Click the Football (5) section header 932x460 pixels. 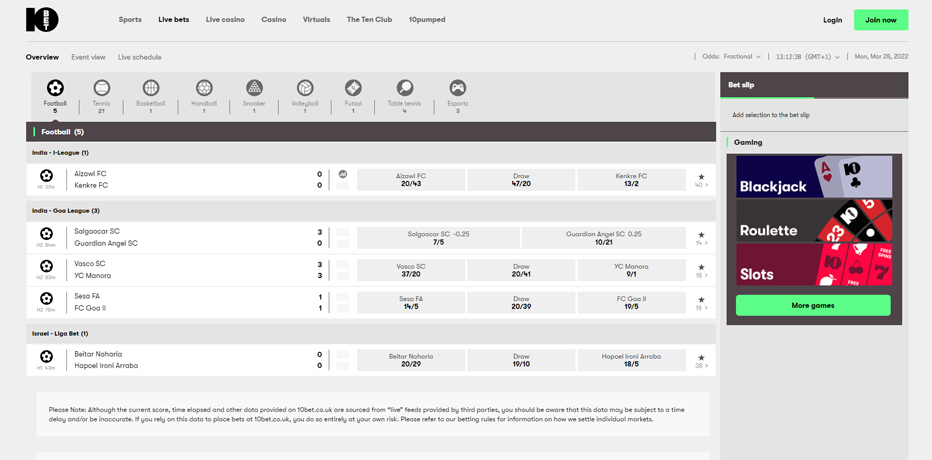(x=371, y=132)
